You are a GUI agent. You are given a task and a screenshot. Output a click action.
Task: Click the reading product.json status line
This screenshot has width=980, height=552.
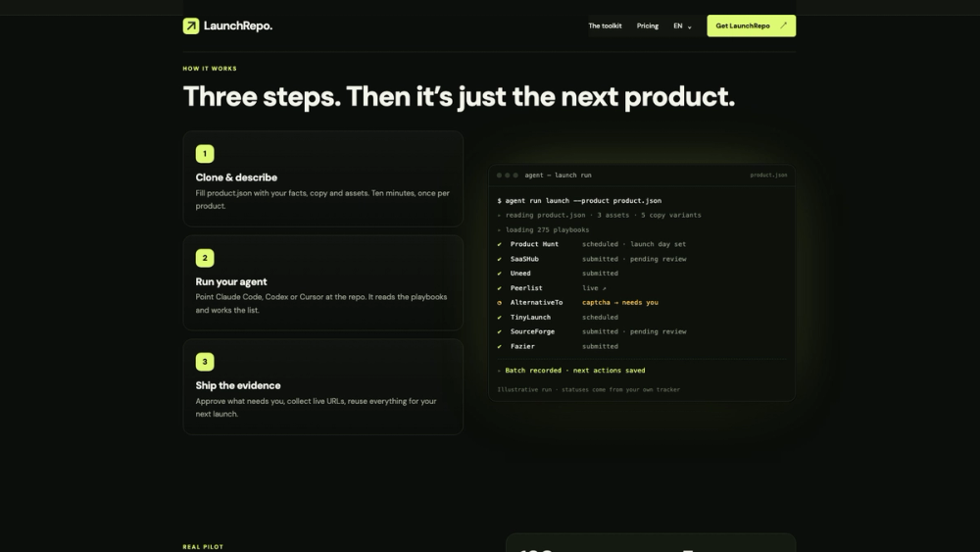[600, 215]
